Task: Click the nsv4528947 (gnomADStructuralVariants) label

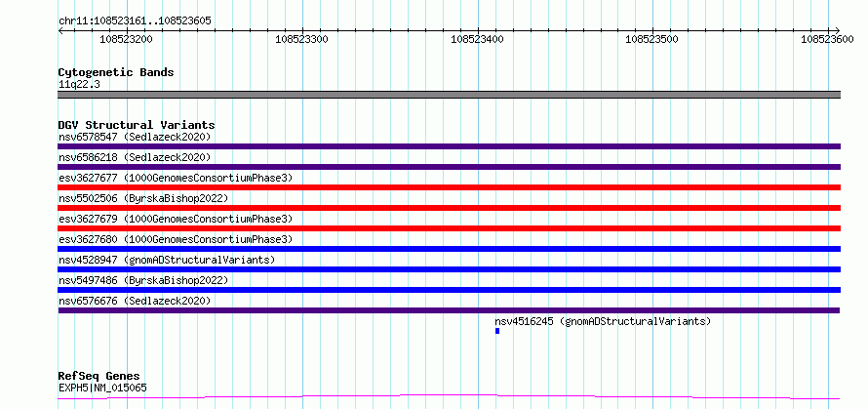Action: point(167,260)
